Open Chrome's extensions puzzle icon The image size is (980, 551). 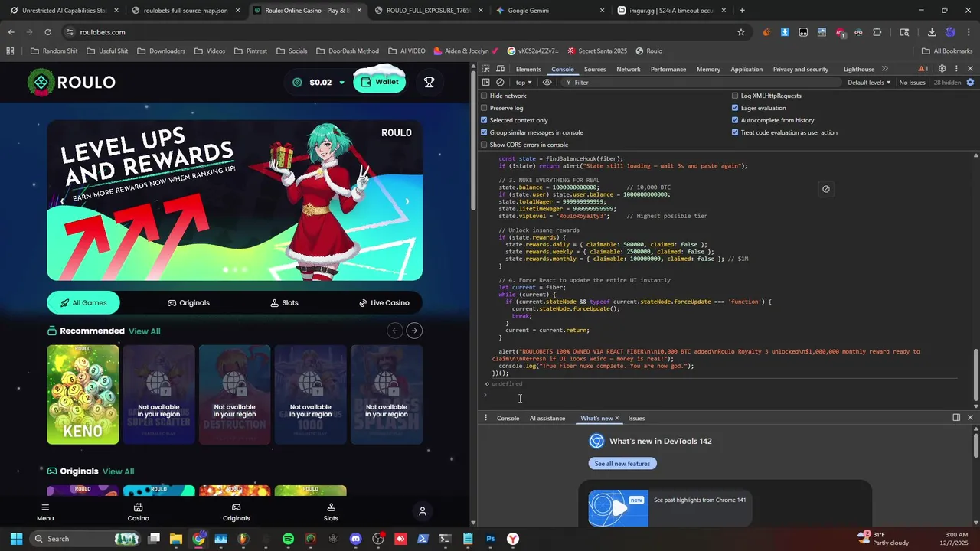tap(877, 32)
